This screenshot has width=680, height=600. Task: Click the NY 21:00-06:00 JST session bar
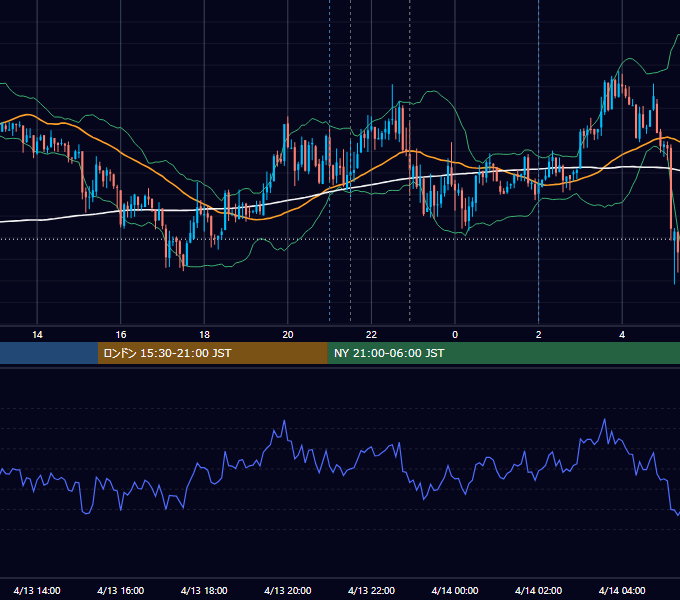[x=503, y=353]
